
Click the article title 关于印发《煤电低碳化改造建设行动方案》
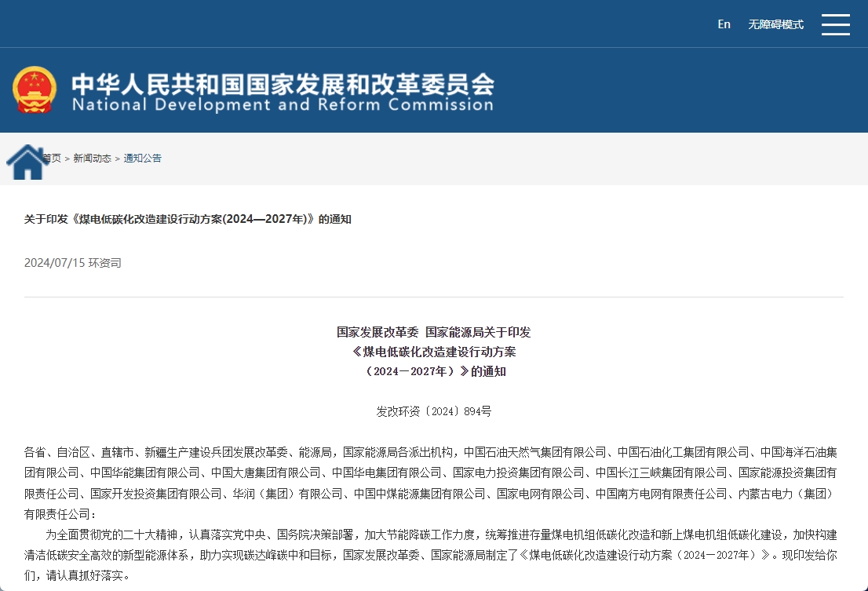coord(188,219)
